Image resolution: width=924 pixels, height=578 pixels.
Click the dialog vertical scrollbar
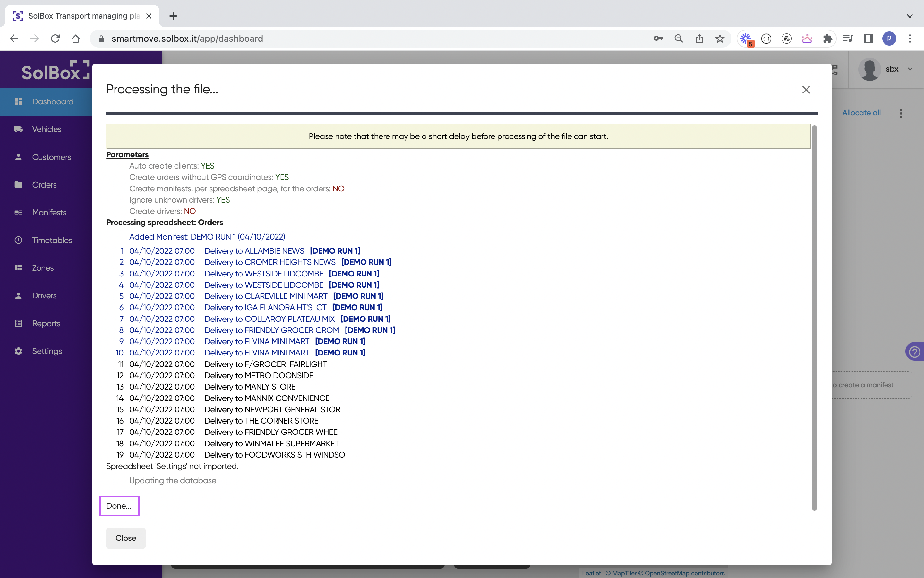(814, 317)
